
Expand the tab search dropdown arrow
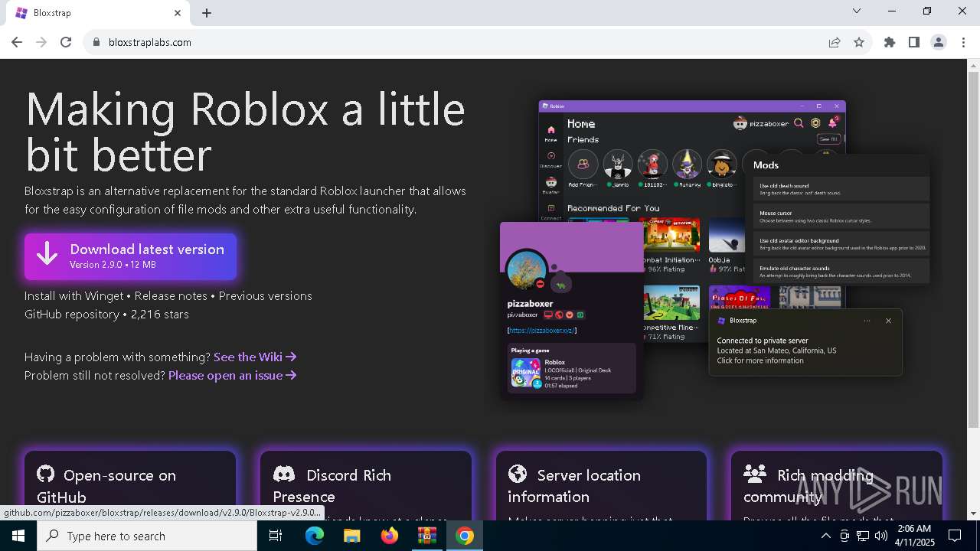click(857, 11)
